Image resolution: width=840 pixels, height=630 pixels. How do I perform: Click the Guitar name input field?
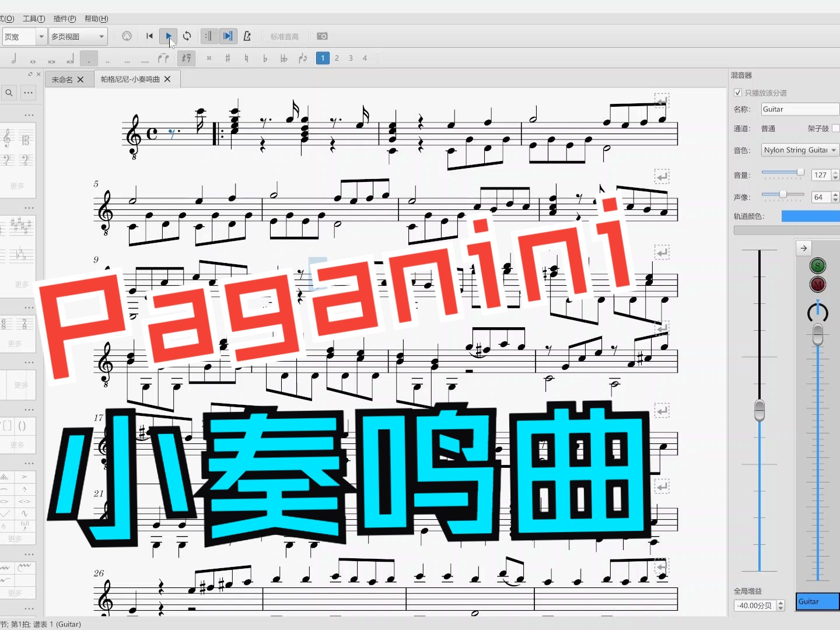[x=800, y=109]
